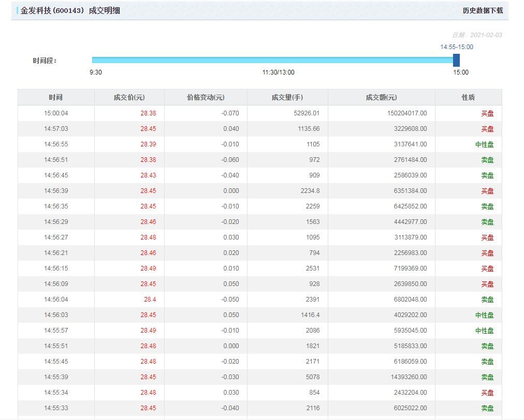The image size is (524, 420).
Task: Select the time range slider handle
Action: point(456,60)
